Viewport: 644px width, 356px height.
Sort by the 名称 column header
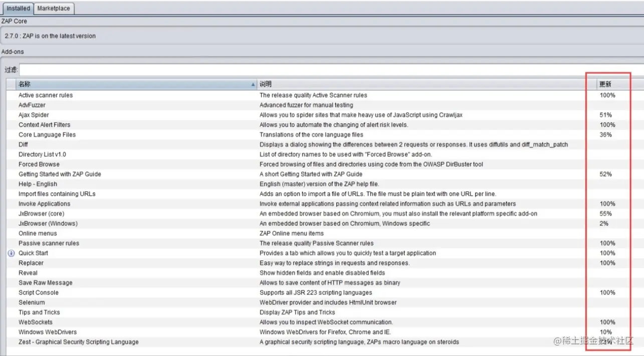pos(136,84)
